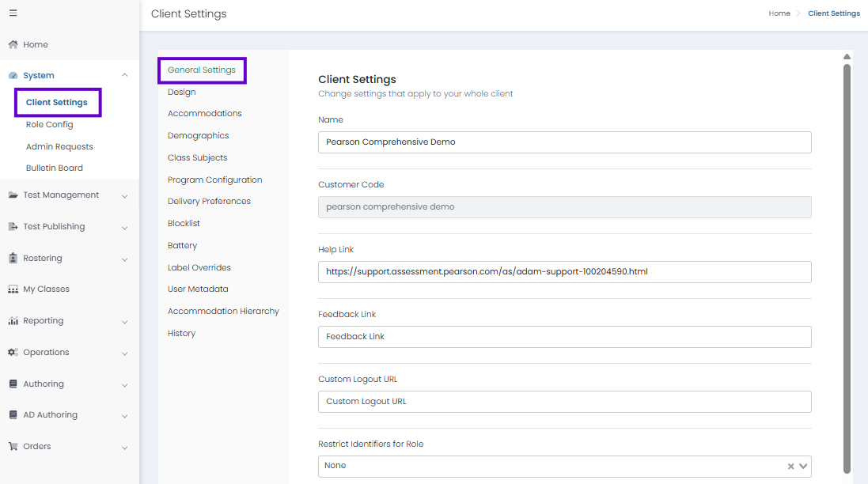Go to Bulletin Board
Screen dimensions: 868x484
(x=55, y=168)
